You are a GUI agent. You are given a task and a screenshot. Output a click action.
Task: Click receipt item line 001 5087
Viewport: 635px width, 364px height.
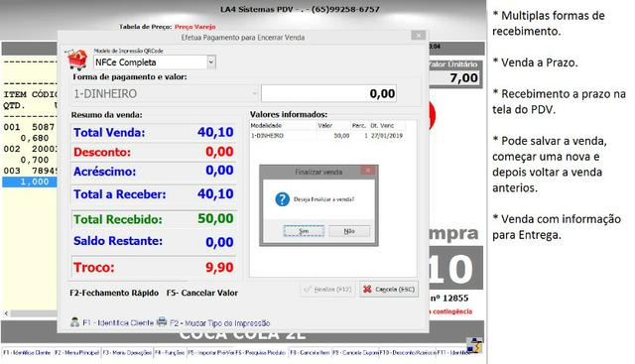coord(29,127)
